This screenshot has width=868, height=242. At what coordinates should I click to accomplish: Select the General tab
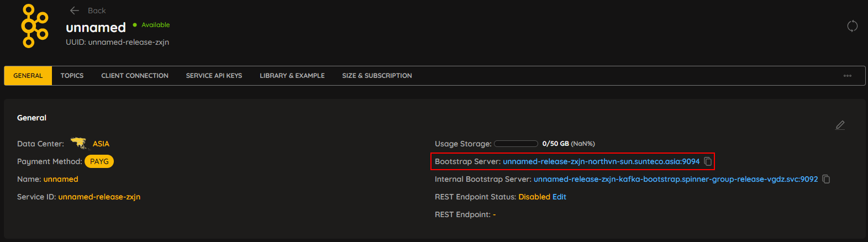coord(28,76)
